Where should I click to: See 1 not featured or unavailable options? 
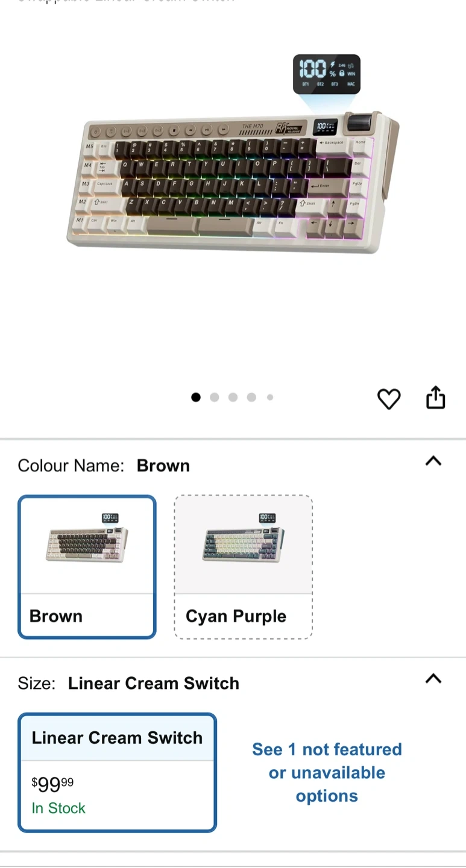[327, 773]
